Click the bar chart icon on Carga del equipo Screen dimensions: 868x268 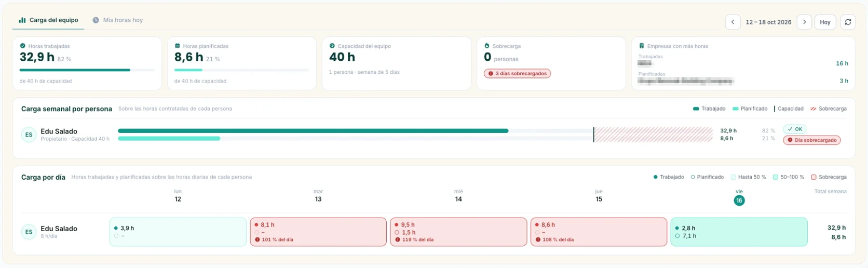pos(22,20)
